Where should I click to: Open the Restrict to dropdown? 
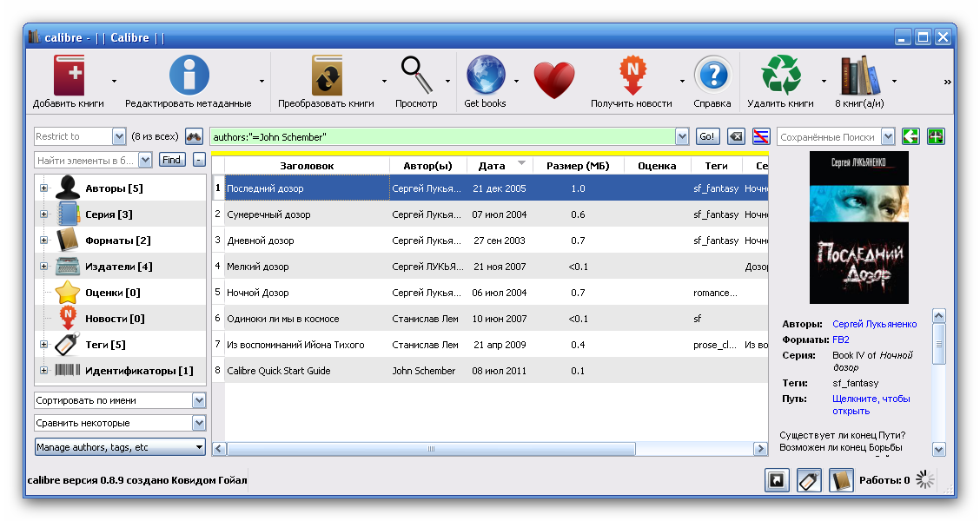119,136
